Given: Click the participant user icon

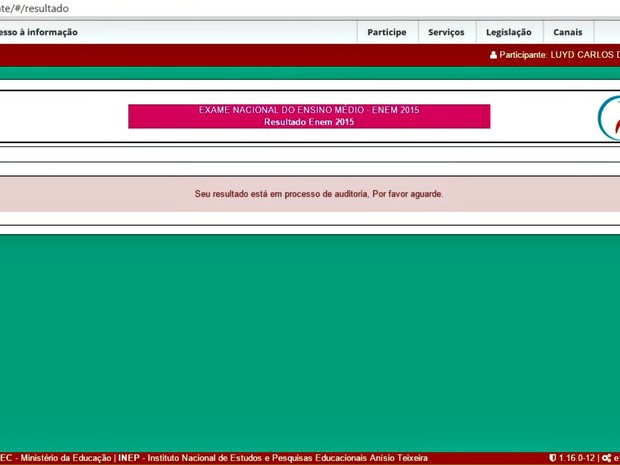Looking at the screenshot, I should pos(493,55).
